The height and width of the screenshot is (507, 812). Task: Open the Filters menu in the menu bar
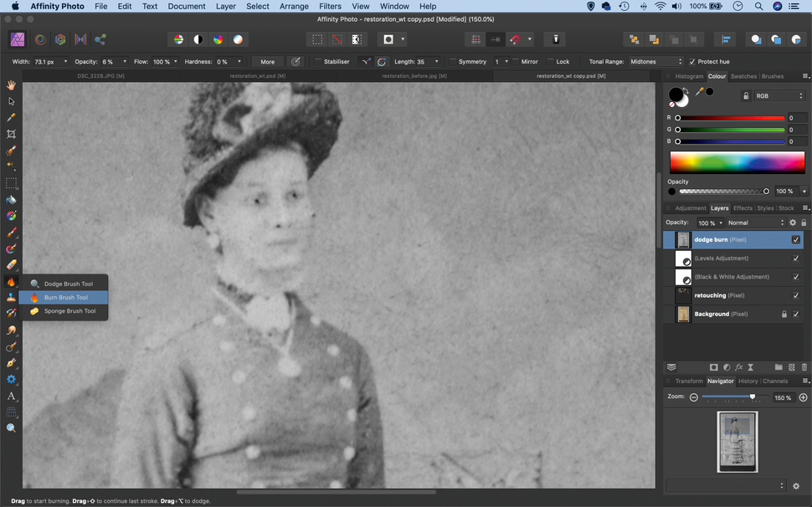[x=330, y=6]
